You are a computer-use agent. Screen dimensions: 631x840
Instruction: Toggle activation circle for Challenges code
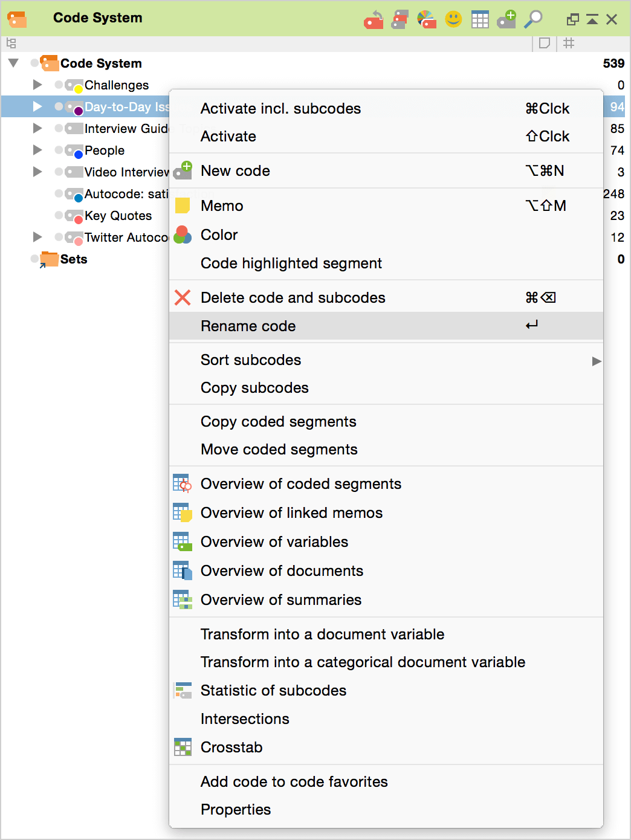tap(59, 85)
